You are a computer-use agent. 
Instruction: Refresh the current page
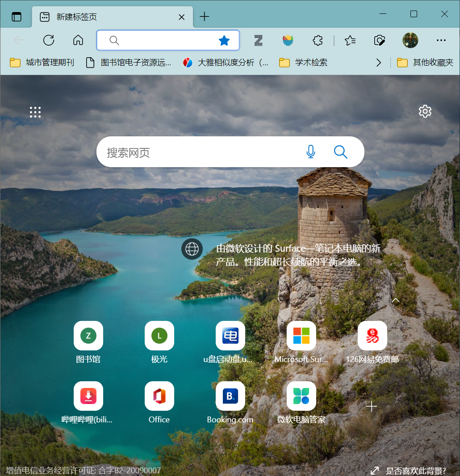click(49, 40)
